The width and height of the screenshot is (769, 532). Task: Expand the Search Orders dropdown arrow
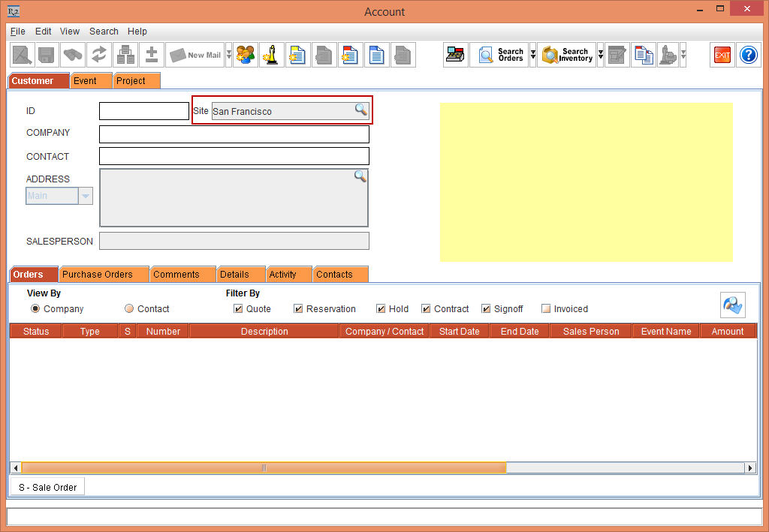pos(532,54)
